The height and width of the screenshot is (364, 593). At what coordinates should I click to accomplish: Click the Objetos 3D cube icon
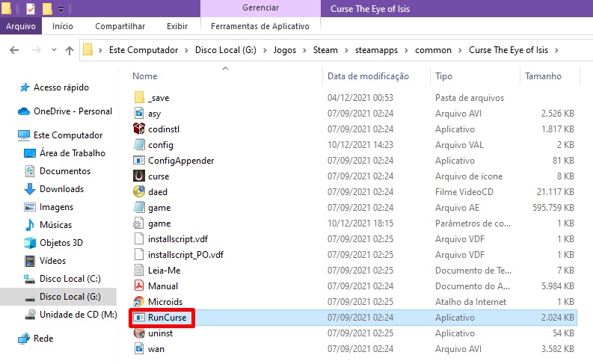(29, 243)
